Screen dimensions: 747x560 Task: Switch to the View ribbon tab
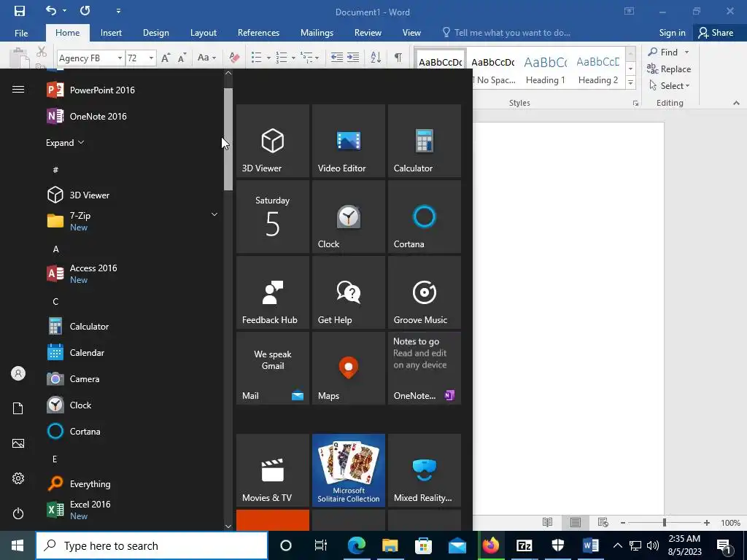coord(411,33)
